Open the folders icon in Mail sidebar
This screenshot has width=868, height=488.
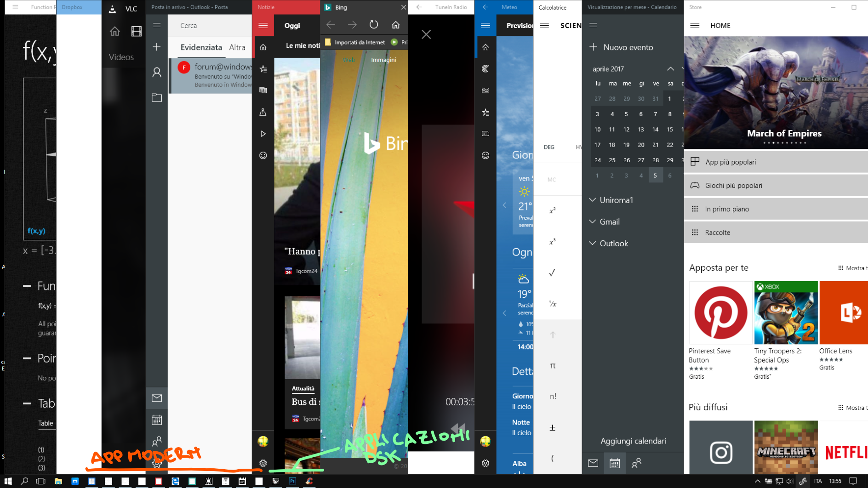[x=157, y=97]
